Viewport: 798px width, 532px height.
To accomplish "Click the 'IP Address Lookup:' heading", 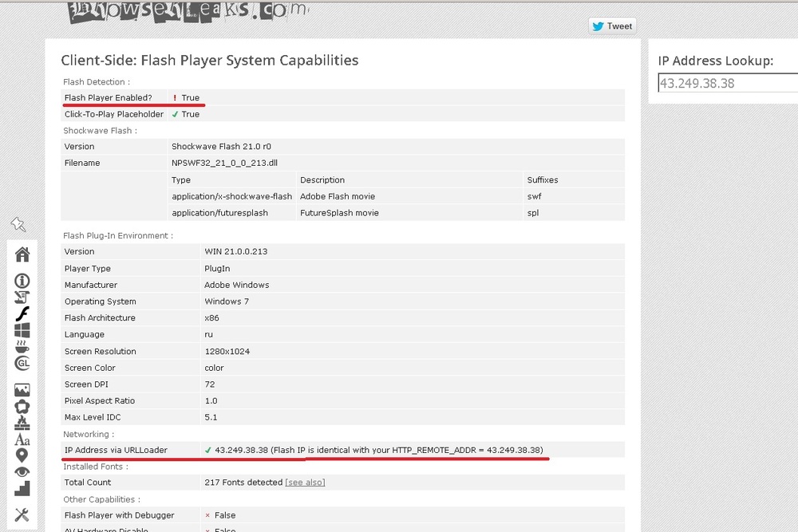I will pos(716,61).
